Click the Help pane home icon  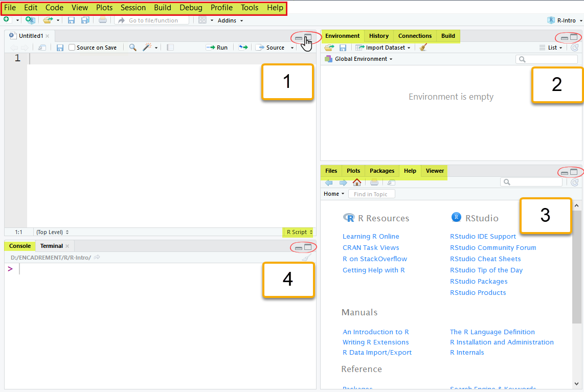point(357,182)
